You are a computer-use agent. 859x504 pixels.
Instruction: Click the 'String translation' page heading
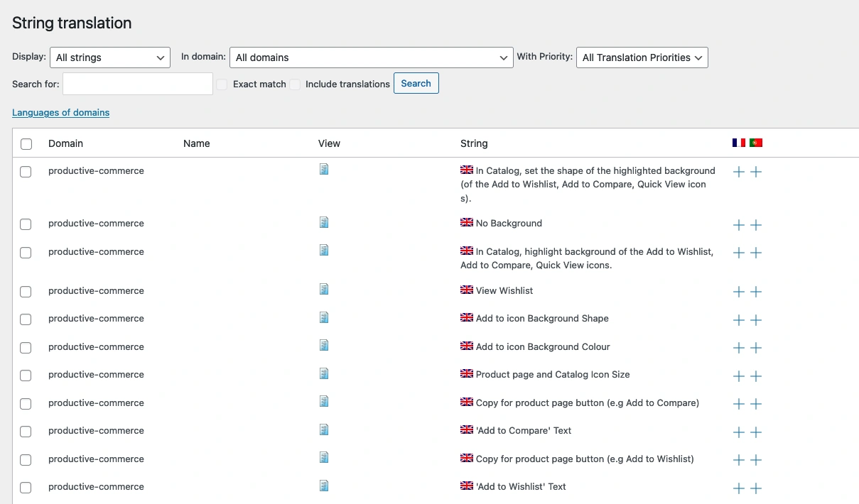click(x=72, y=23)
